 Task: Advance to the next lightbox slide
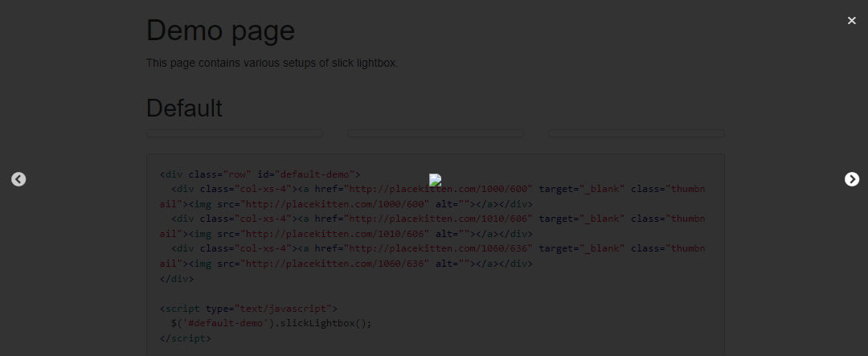tap(852, 179)
